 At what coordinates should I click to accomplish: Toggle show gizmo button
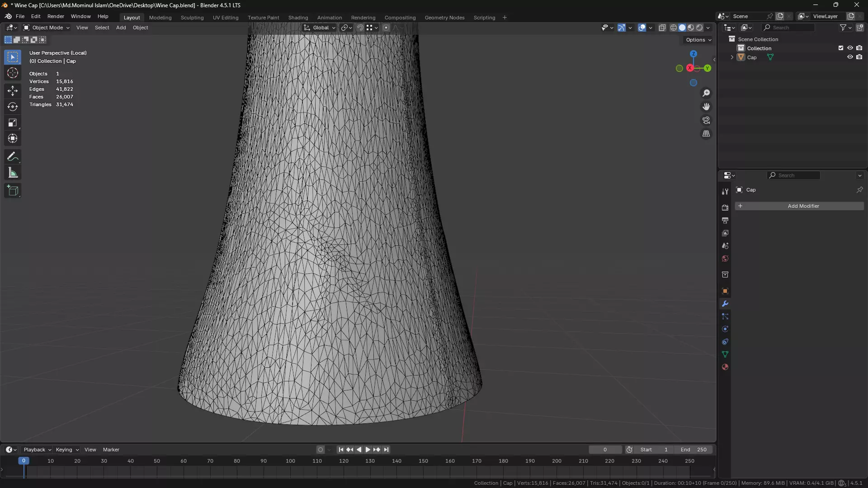pyautogui.click(x=622, y=28)
